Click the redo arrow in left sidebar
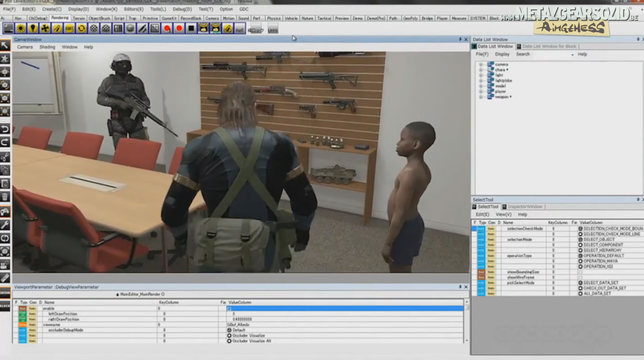 coord(5,143)
